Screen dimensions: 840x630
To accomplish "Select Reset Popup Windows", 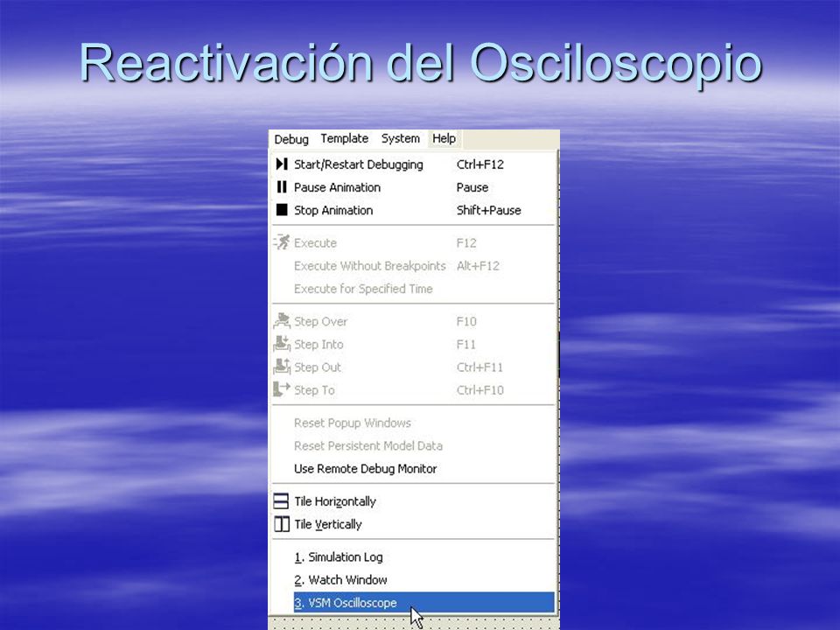I will click(414, 423).
